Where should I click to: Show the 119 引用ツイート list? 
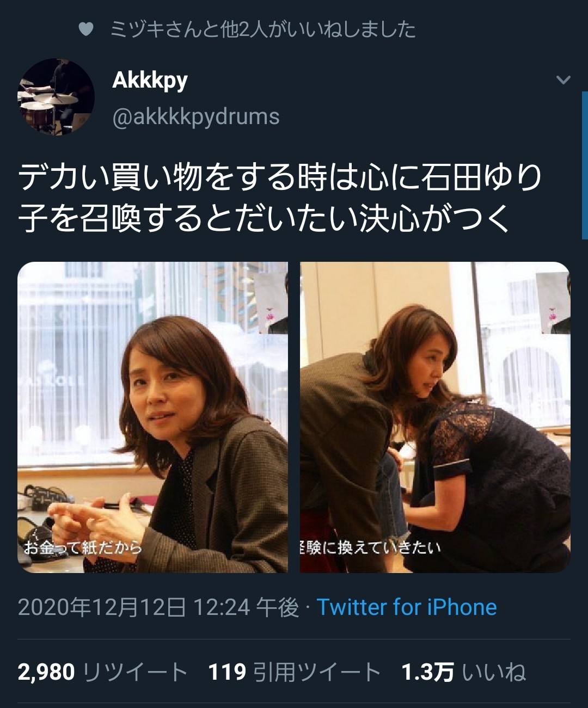click(x=294, y=672)
